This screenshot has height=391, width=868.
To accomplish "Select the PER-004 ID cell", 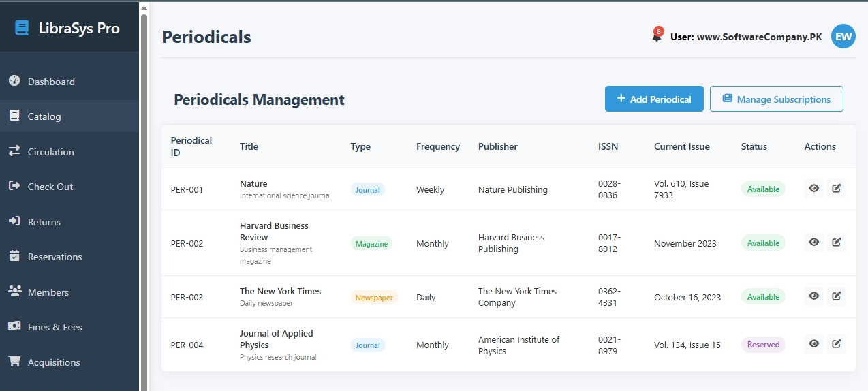I will (x=187, y=345).
